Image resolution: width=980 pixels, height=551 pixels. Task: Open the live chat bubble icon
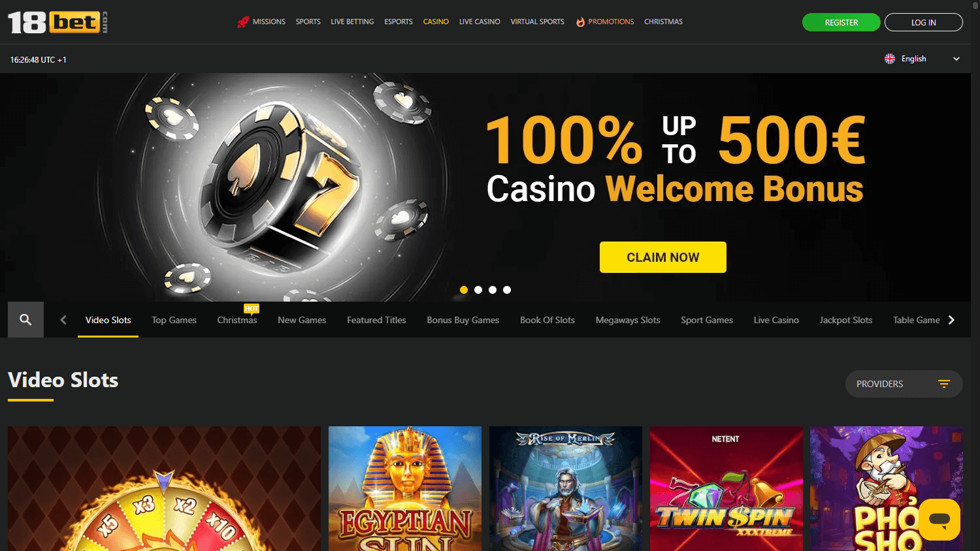(939, 520)
